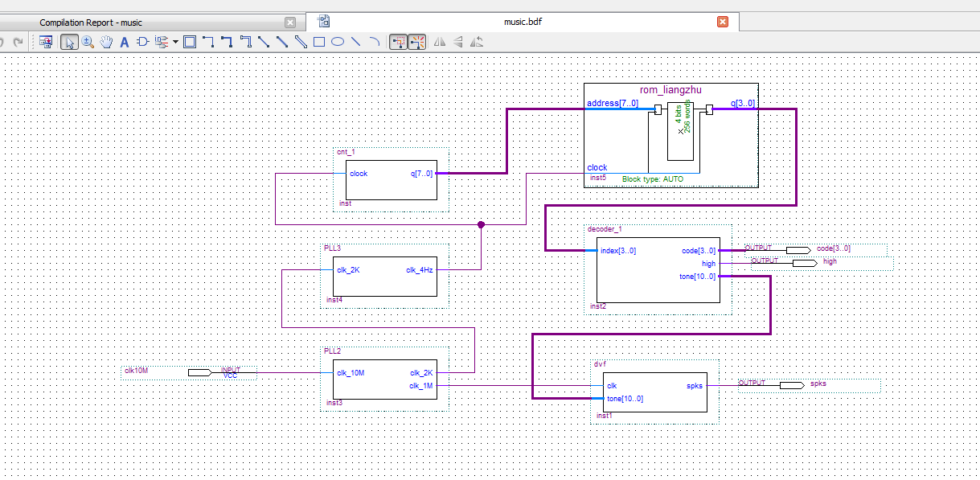Select the Hand pan tool
The height and width of the screenshot is (480, 980).
click(106, 42)
